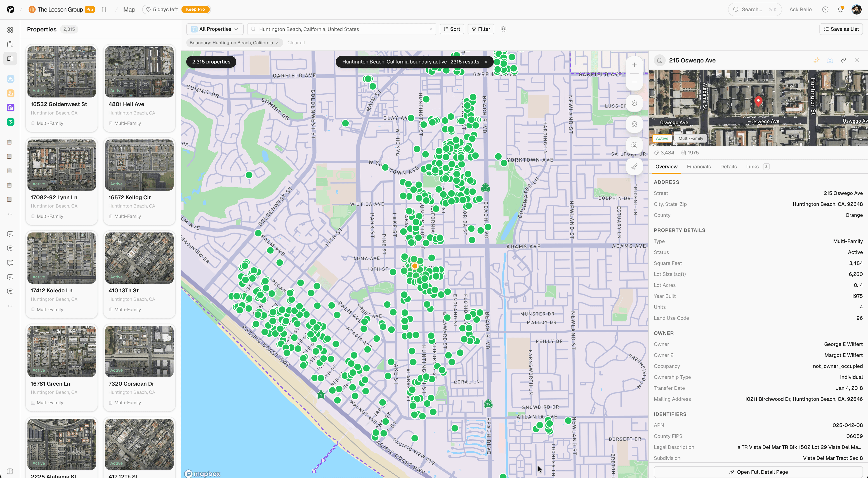Viewport: 868px width, 478px height.
Task: Click the locate-me crosshair map button
Action: 634,103
